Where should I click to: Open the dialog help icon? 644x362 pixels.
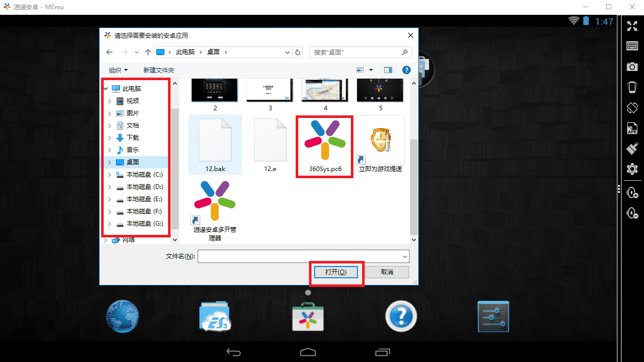407,70
